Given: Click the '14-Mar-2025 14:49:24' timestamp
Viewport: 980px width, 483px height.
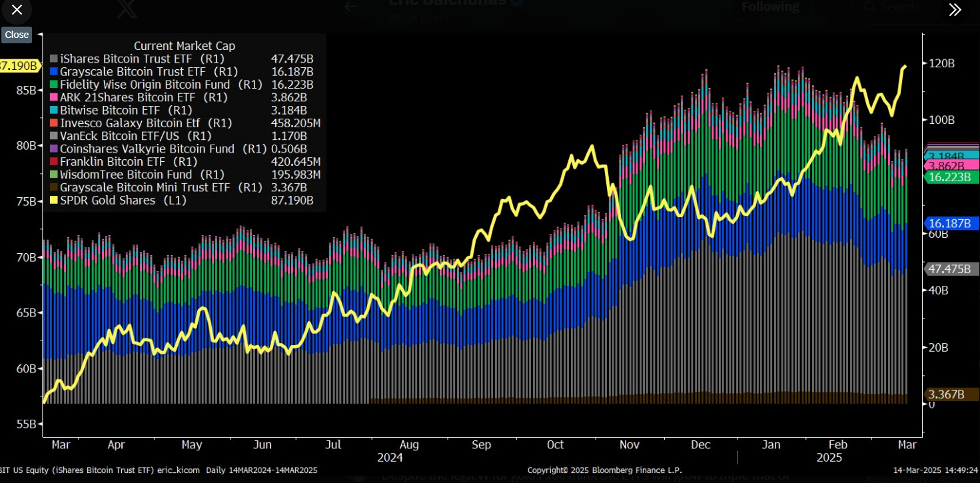Looking at the screenshot, I should [935, 470].
